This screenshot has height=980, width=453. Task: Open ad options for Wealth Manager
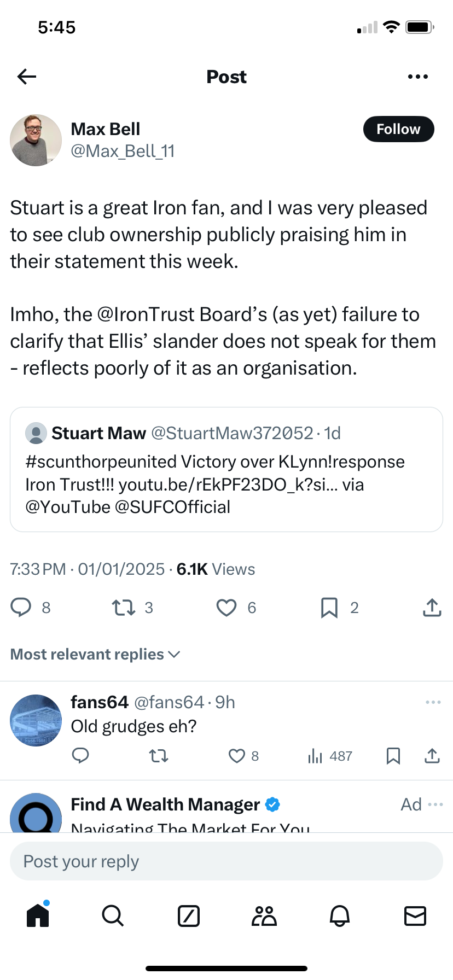point(435,804)
